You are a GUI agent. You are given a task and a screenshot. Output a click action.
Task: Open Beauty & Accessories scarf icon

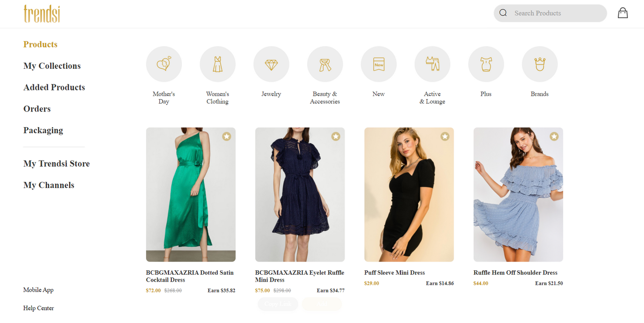[x=325, y=64]
